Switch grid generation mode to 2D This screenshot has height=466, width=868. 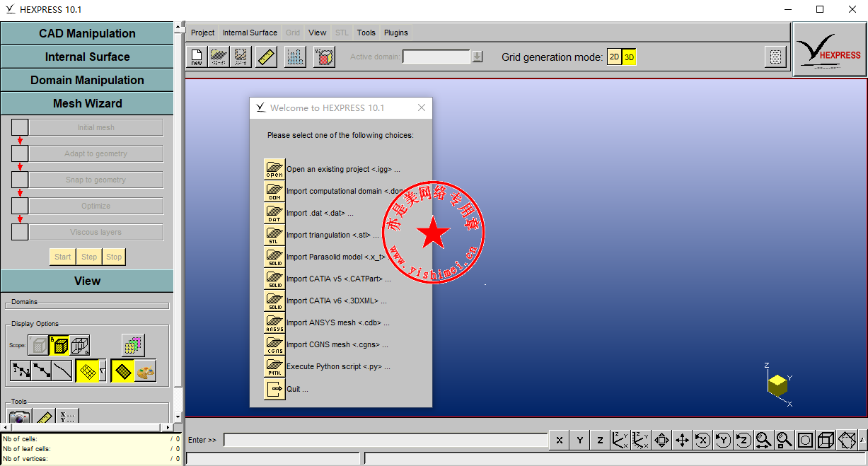tap(614, 57)
